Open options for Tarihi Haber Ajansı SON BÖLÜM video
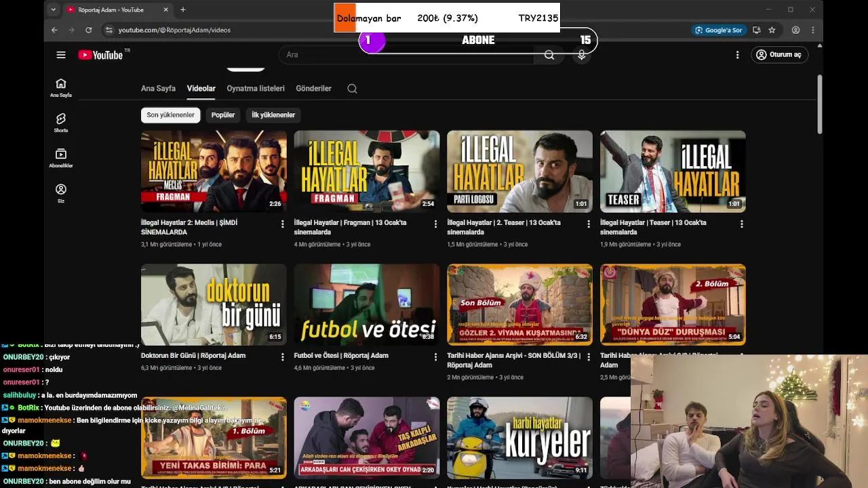 click(589, 357)
